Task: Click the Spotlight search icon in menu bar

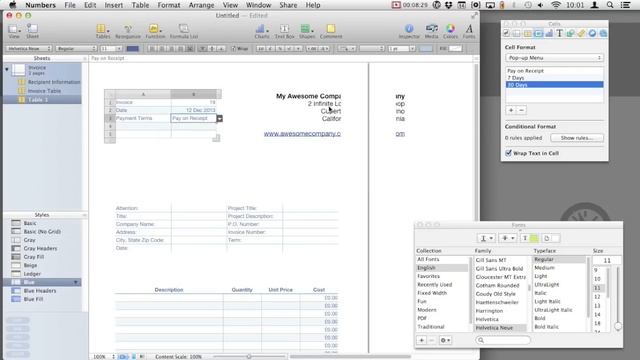Action: pyautogui.click(x=610, y=5)
